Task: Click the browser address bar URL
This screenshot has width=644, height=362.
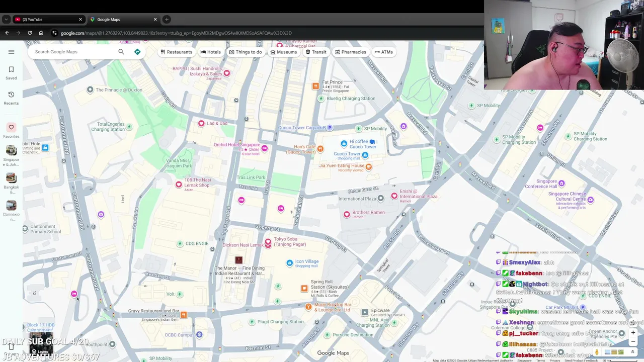Action: pyautogui.click(x=176, y=33)
